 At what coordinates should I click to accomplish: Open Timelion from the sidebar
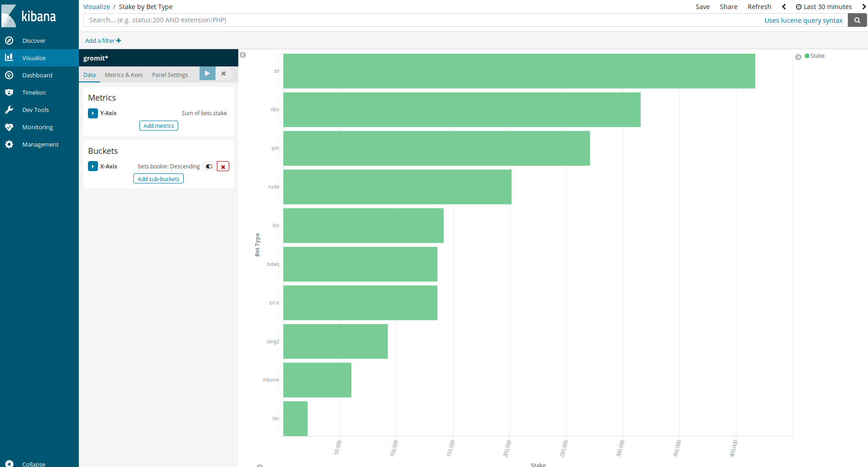pos(34,92)
